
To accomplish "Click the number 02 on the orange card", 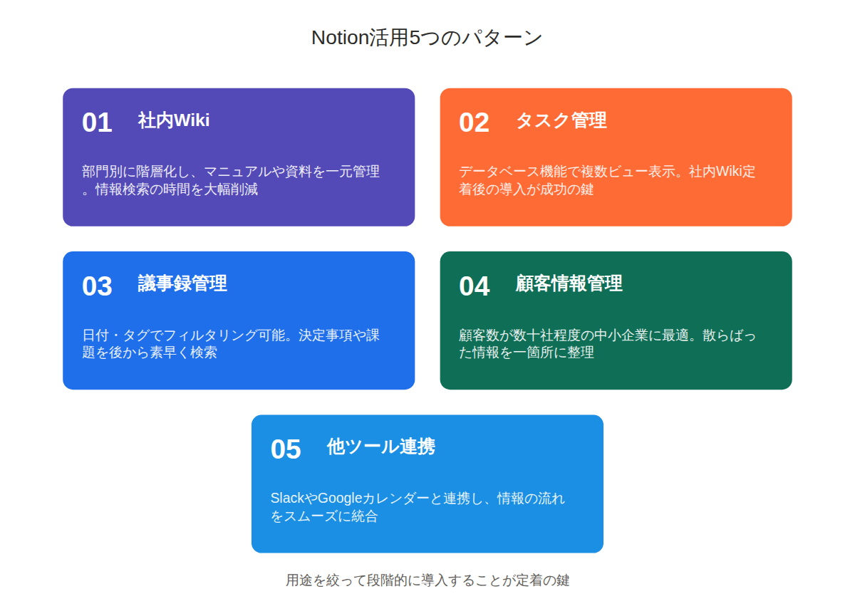I will point(474,122).
